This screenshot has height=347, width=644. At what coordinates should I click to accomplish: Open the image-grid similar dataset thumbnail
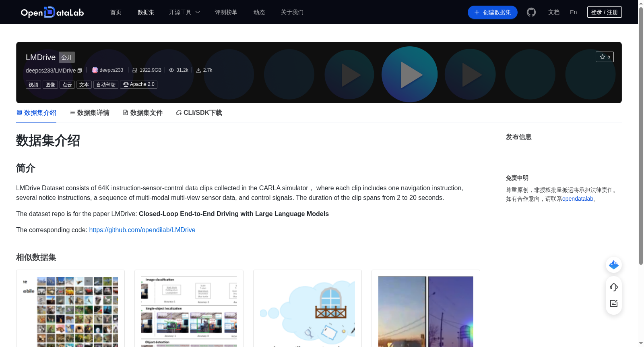(70, 312)
